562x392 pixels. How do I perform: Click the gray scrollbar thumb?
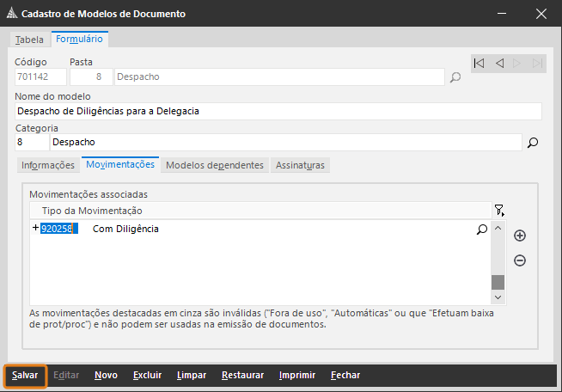point(498,282)
